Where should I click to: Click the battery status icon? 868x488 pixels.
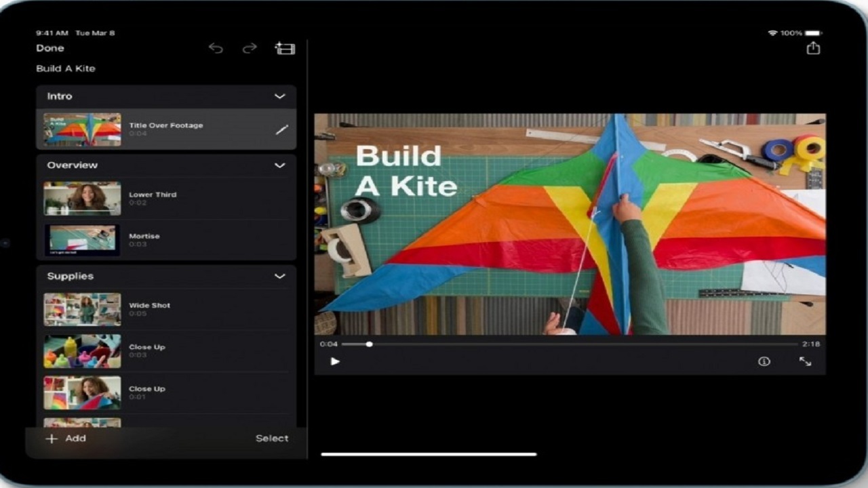click(x=814, y=33)
